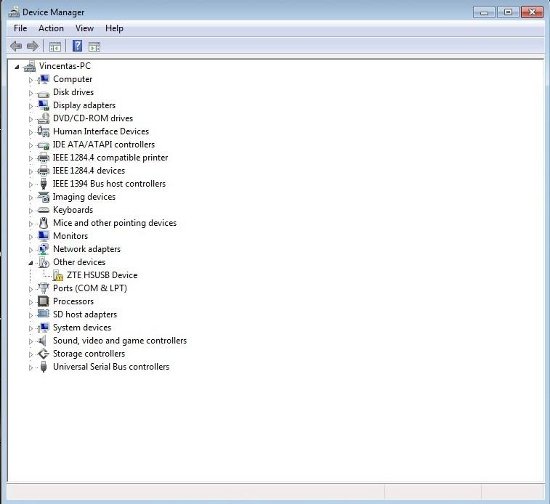The image size is (550, 504).
Task: Click the Display adapters category icon
Action: (x=43, y=105)
